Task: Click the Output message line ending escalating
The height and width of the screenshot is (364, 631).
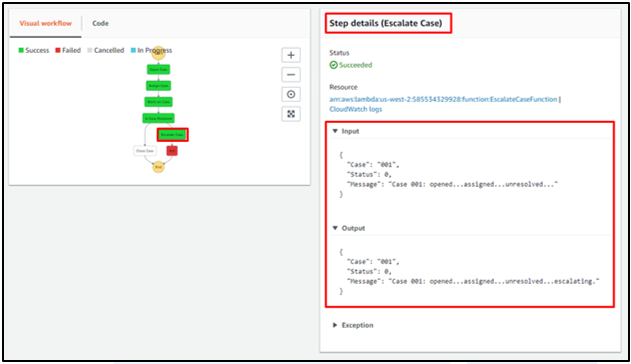Action: 473,281
